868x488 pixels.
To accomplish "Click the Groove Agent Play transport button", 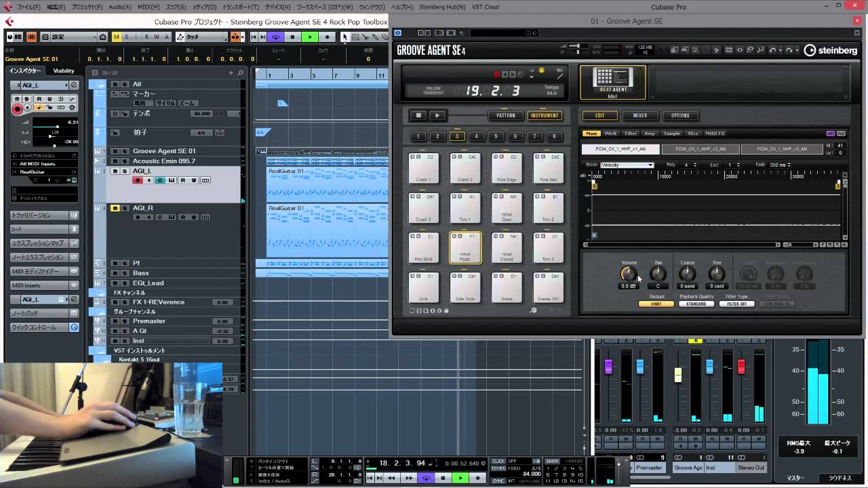I will 437,115.
